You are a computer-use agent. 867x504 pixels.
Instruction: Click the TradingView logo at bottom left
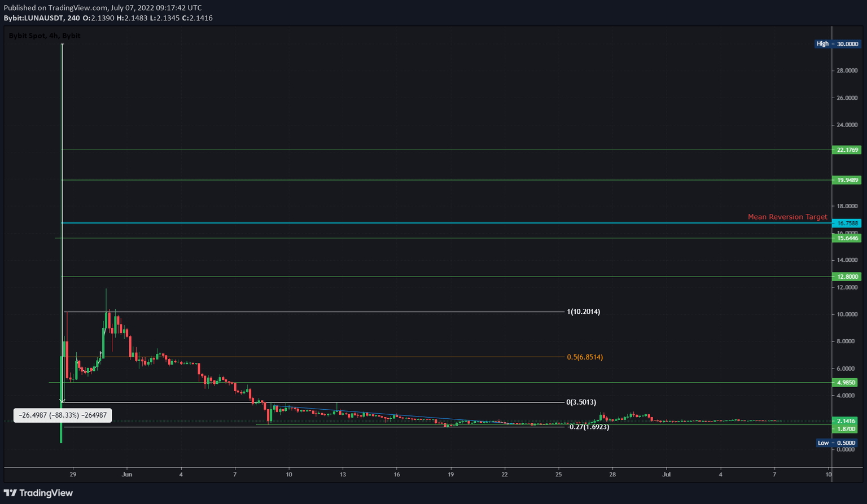(38, 493)
